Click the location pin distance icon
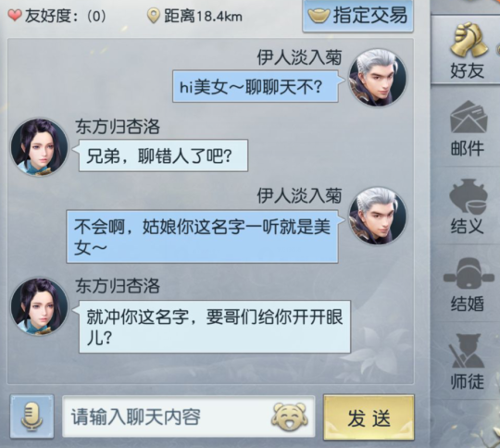The image size is (500, 448). (x=154, y=16)
